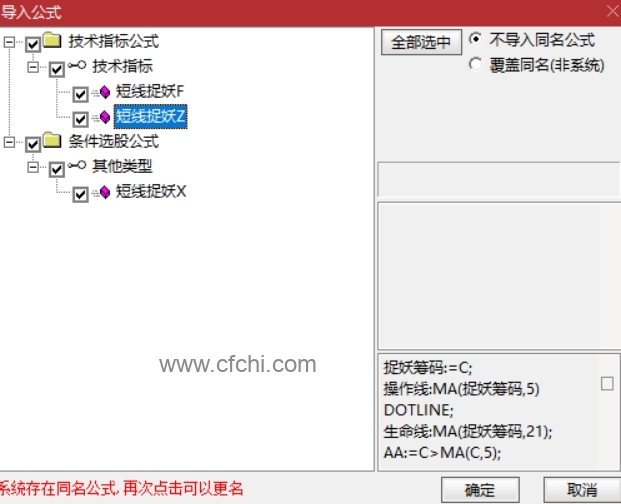Click the yellow folder icon for 条件选股公式
This screenshot has height=504, width=621.
point(52,140)
